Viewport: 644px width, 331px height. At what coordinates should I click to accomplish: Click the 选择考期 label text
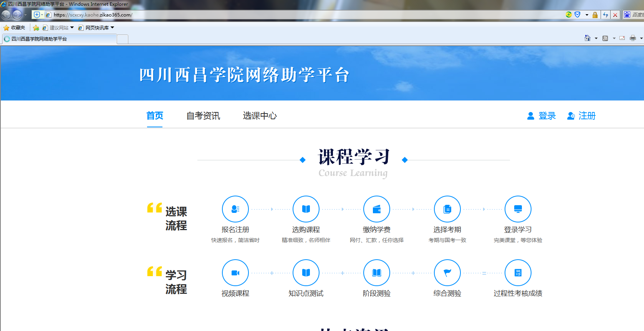coord(447,230)
